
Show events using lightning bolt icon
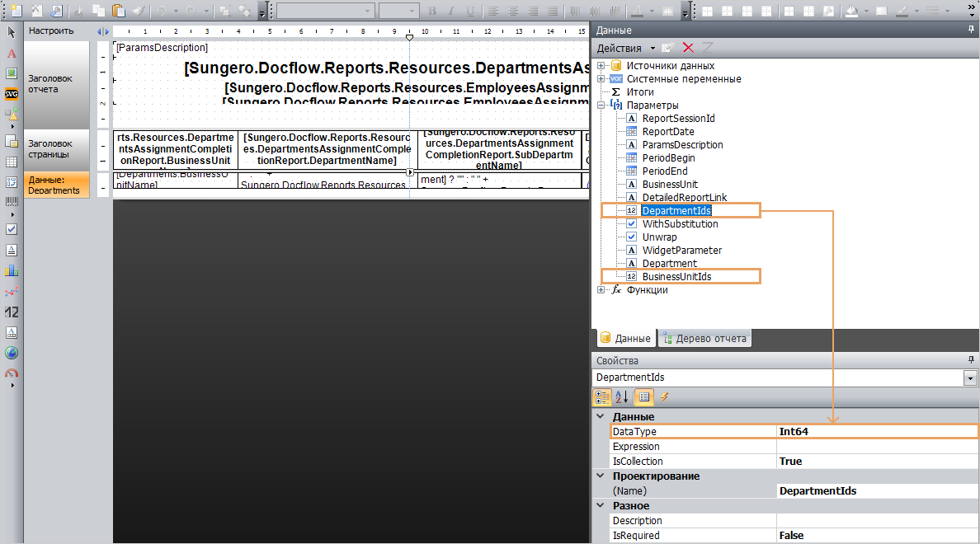click(x=664, y=397)
